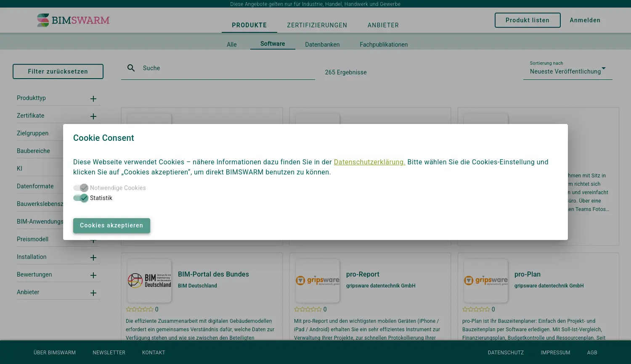
Task: Click the BIMSWARM logo
Action: pos(73,20)
